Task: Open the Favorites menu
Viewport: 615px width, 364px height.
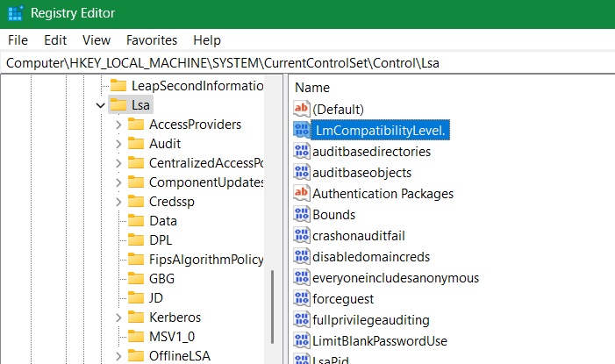Action: pos(152,40)
